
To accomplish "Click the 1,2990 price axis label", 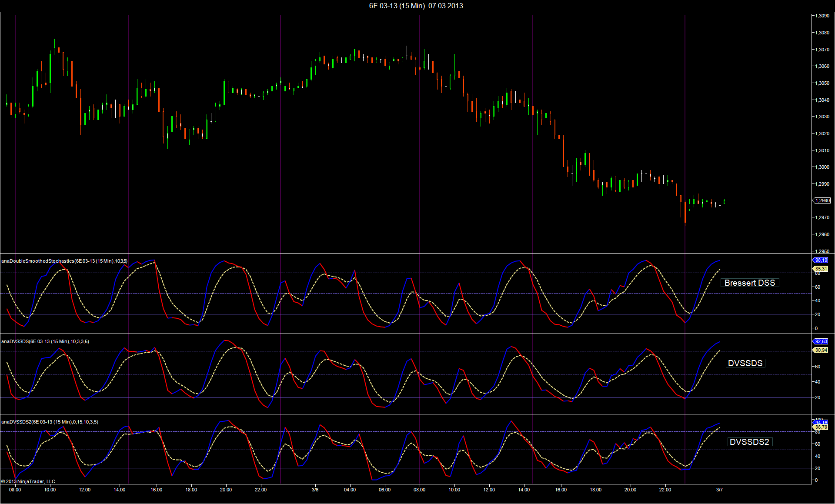I will point(822,184).
